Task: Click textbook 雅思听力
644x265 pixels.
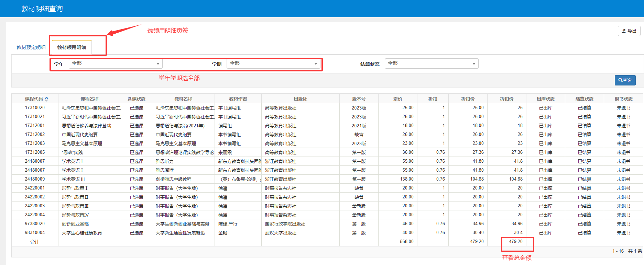Action: point(165,161)
